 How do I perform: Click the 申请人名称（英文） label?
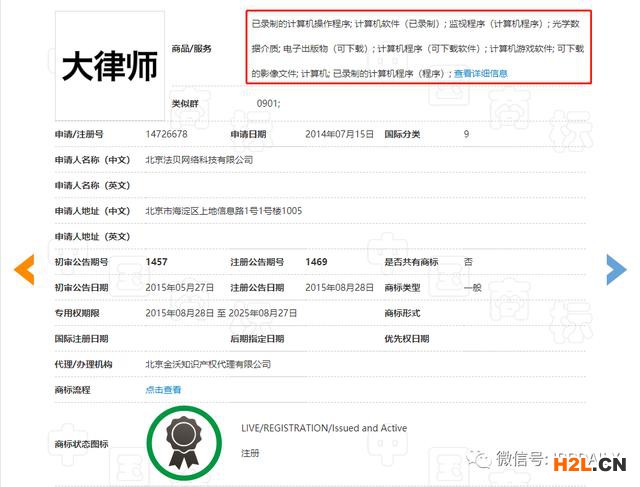click(x=92, y=185)
